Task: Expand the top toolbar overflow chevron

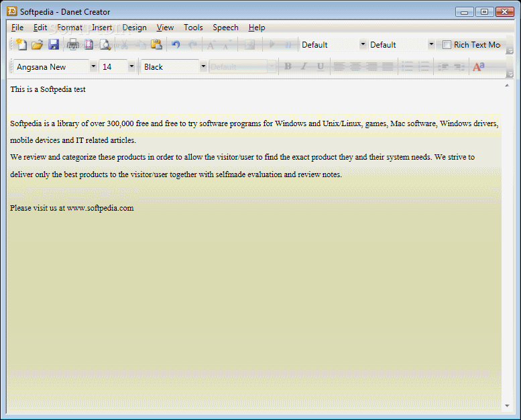Action: 510,51
